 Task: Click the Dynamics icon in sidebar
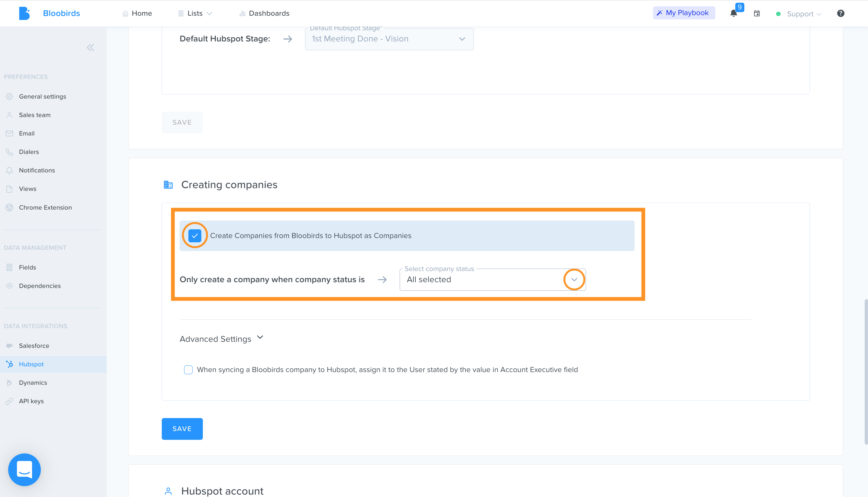10,383
